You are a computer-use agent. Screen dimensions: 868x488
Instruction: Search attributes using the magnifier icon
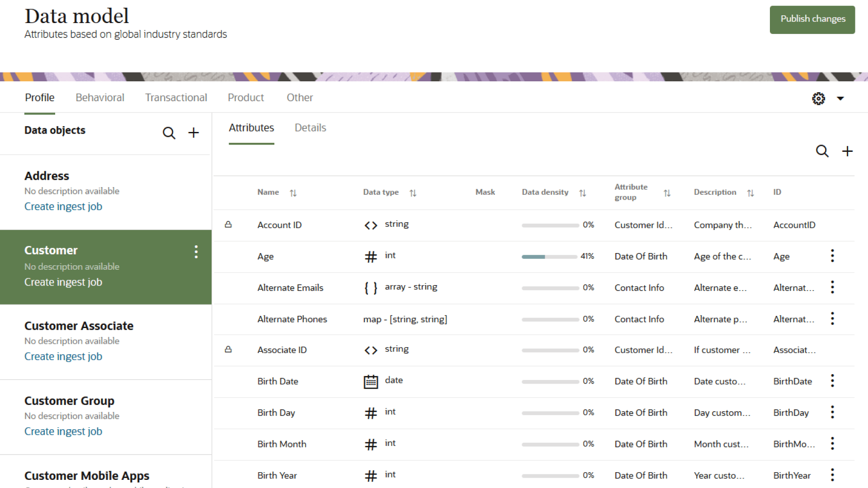coord(822,151)
